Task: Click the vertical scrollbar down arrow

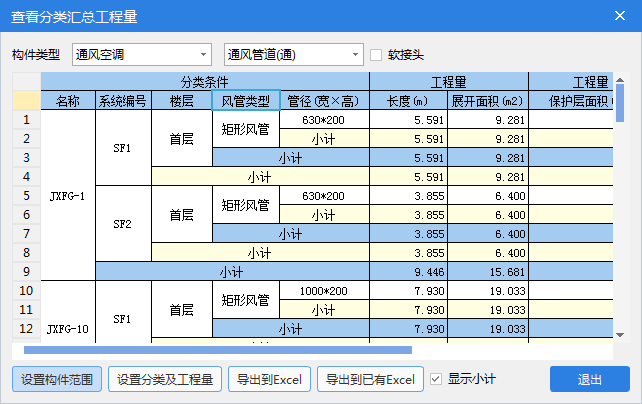Action: tap(620, 335)
